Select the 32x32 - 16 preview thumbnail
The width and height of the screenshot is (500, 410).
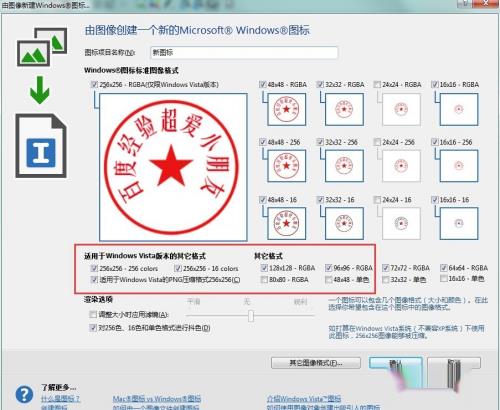tap(344, 223)
